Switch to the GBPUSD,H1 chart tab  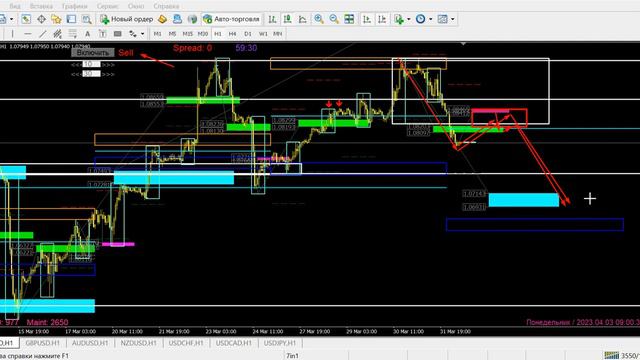[42, 343]
